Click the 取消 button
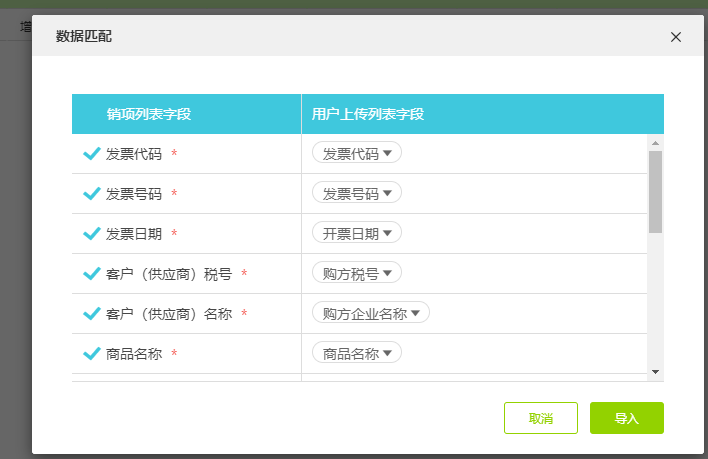 point(541,418)
